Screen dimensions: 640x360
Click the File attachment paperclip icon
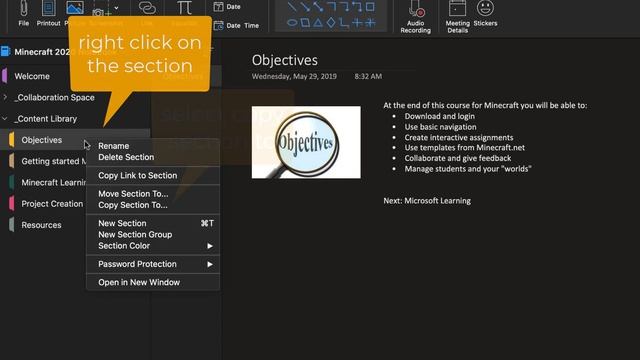[x=24, y=7]
